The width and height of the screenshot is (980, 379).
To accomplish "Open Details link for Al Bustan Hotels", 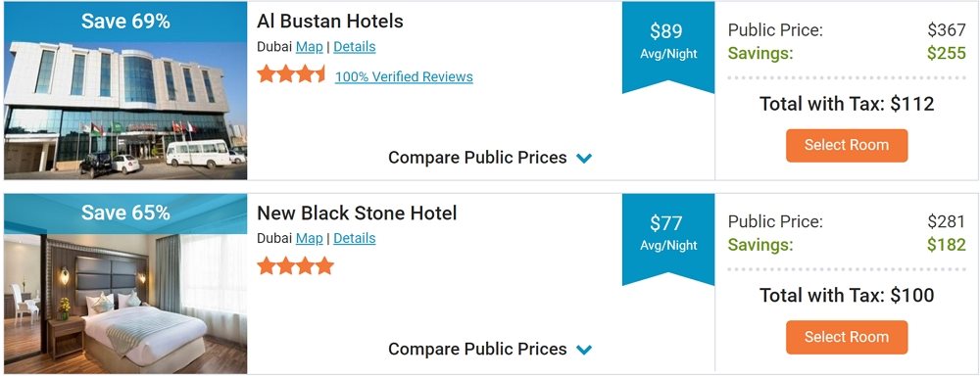I will tap(355, 47).
